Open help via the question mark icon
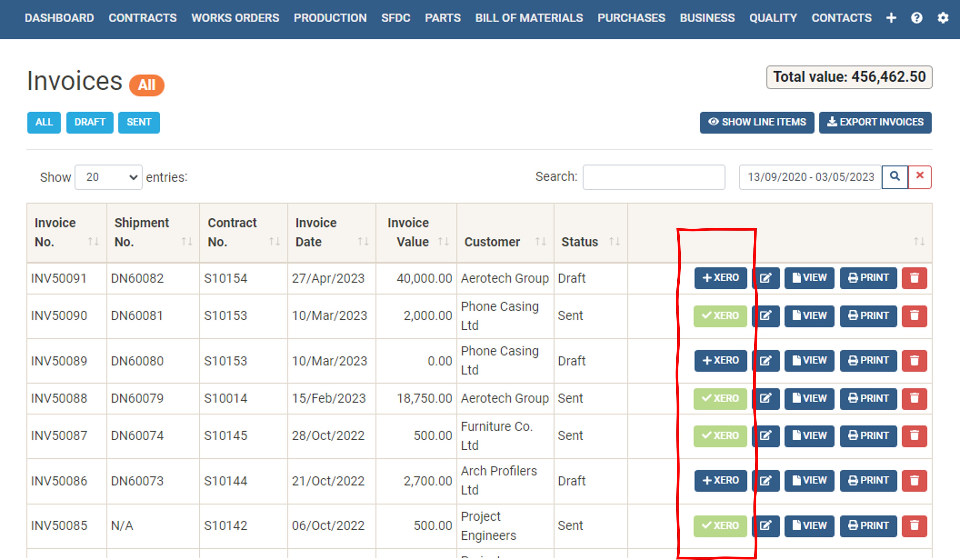 [917, 18]
